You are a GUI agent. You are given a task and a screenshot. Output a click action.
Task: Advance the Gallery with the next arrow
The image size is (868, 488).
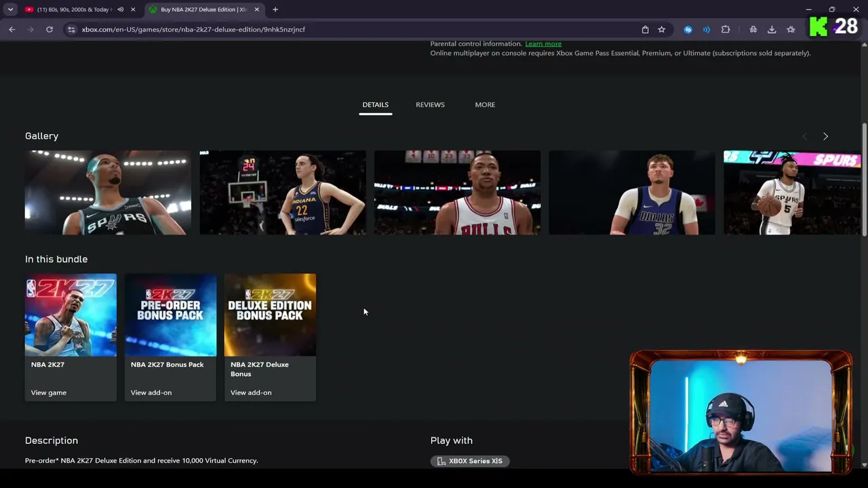click(825, 136)
